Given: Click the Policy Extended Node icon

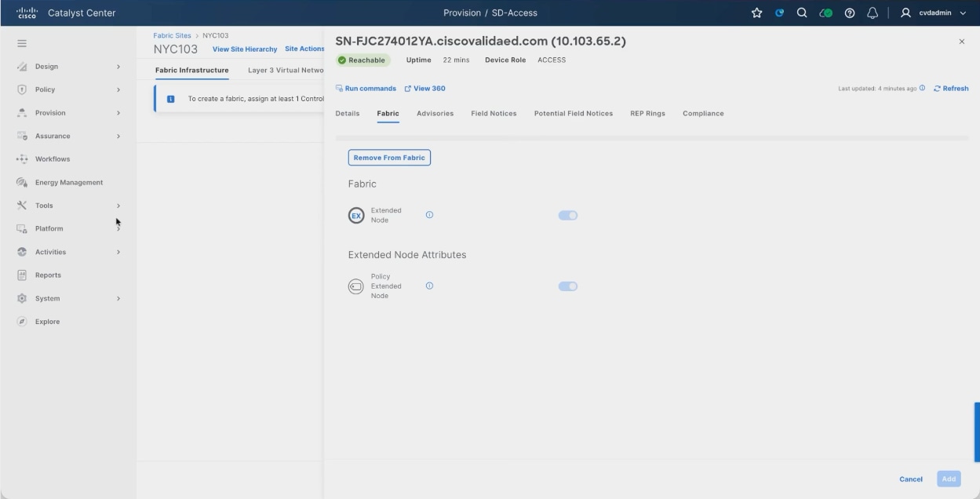Looking at the screenshot, I should [x=356, y=286].
